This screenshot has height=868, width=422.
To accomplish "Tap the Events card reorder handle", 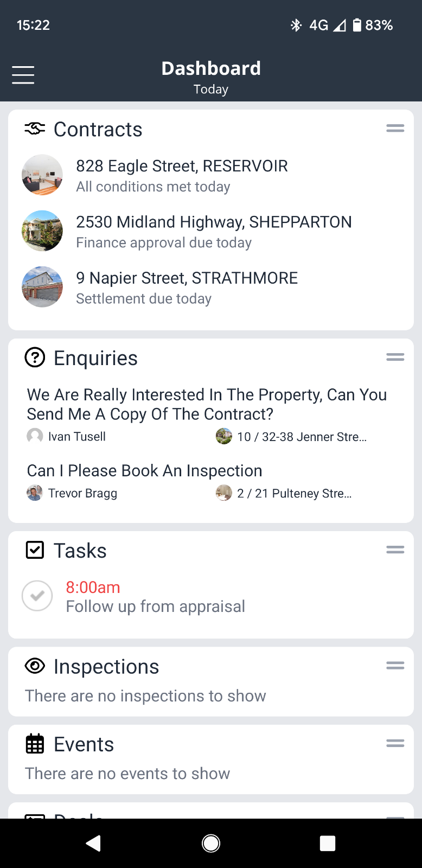I will pos(395,743).
